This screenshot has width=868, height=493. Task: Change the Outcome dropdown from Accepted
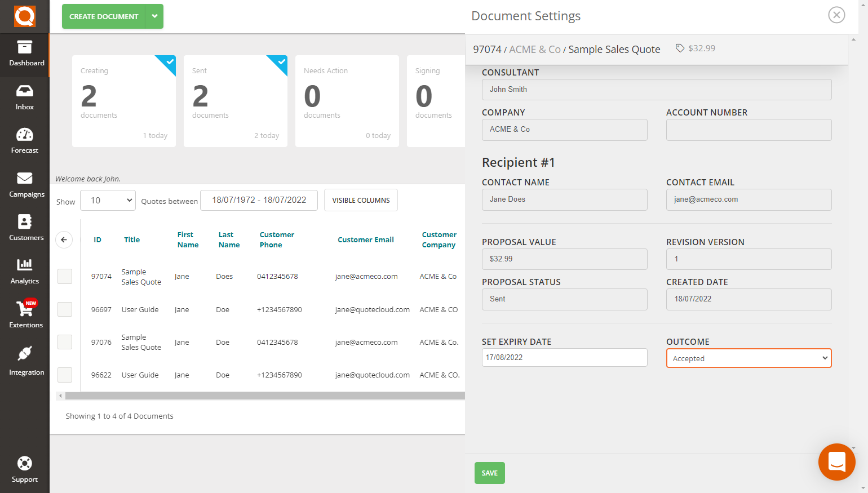pyautogui.click(x=749, y=358)
